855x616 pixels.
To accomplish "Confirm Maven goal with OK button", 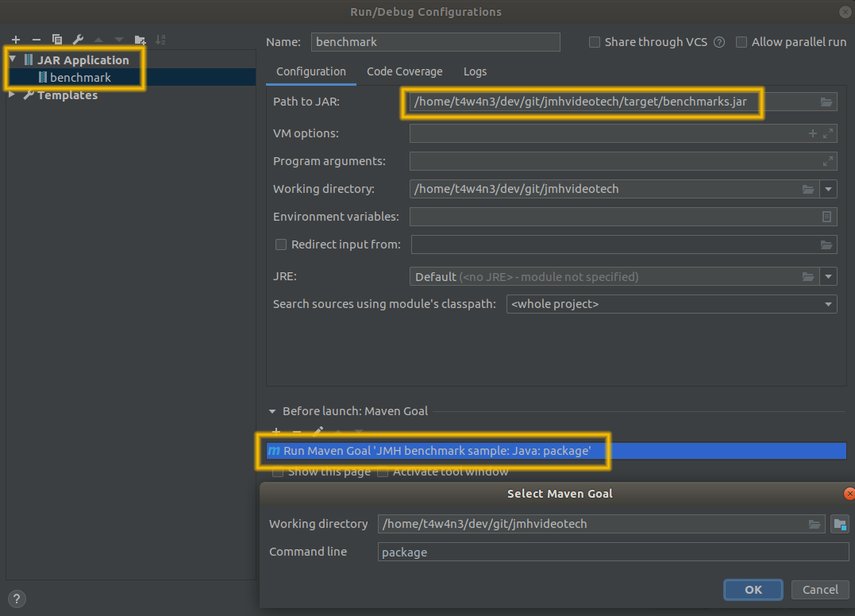I will pyautogui.click(x=753, y=589).
